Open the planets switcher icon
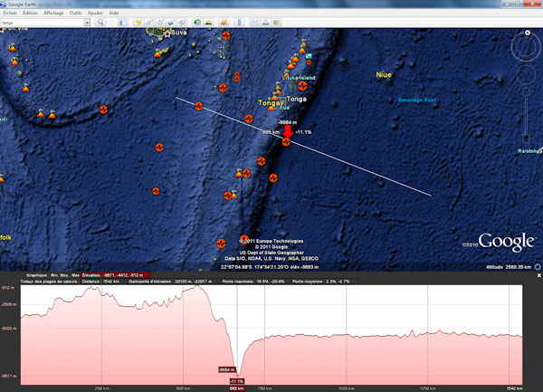The width and height of the screenshot is (543, 392). click(224, 23)
